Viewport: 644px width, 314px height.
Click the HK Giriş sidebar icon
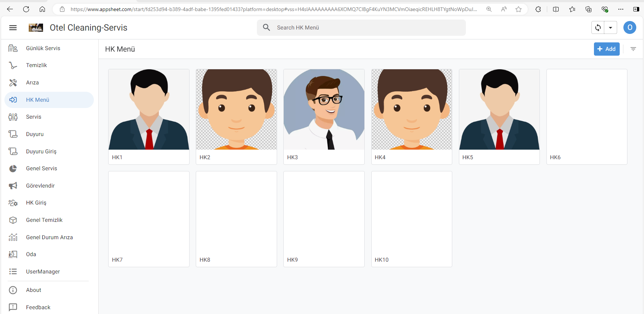13,203
